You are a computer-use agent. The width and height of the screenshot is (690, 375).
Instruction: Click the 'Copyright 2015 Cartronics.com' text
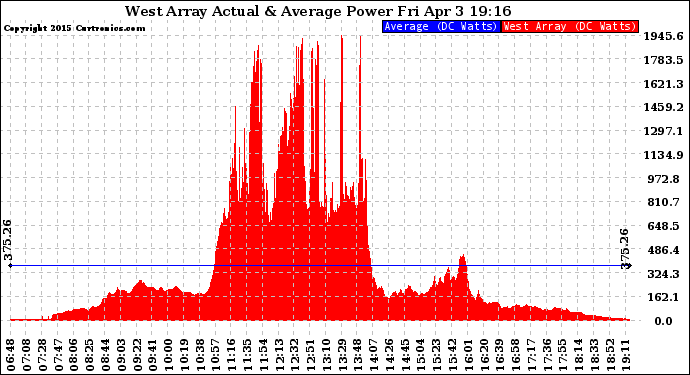coord(74,28)
